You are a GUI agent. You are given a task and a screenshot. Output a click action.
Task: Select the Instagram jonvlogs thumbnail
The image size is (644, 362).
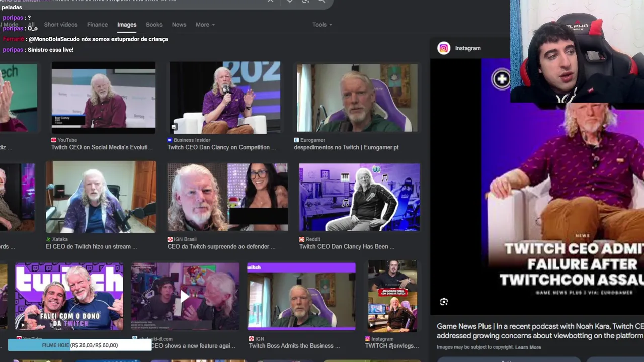(392, 297)
